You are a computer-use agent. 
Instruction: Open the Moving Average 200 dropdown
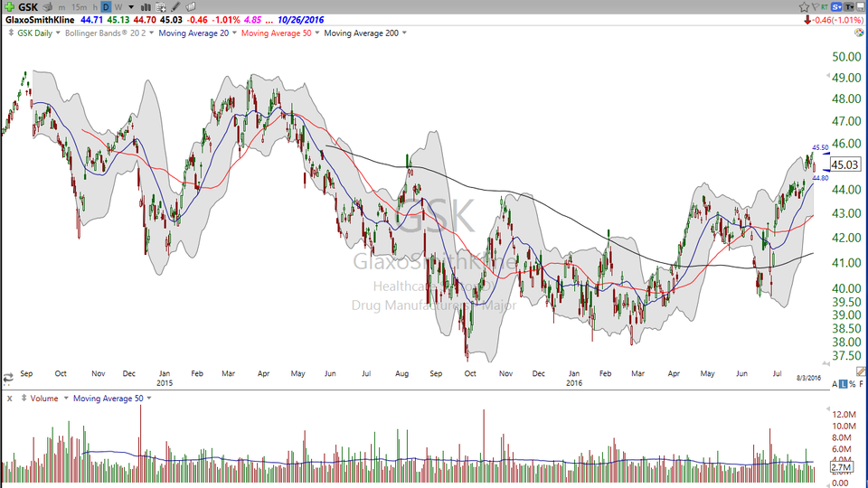point(404,33)
